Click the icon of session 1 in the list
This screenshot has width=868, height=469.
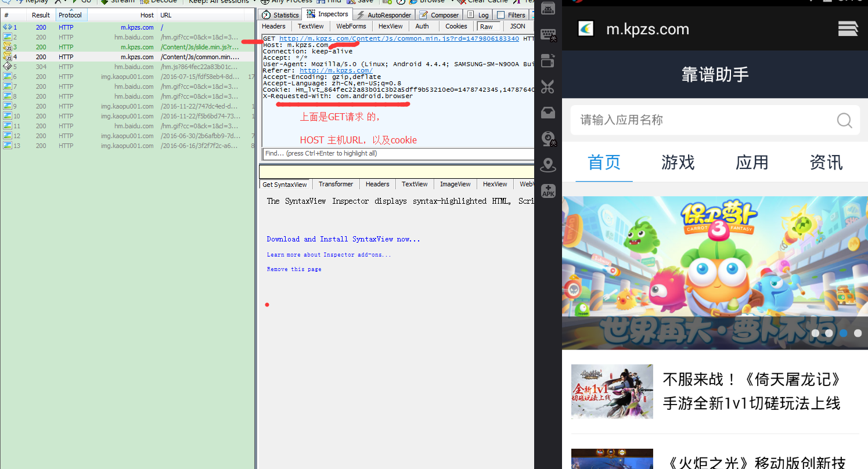point(8,27)
